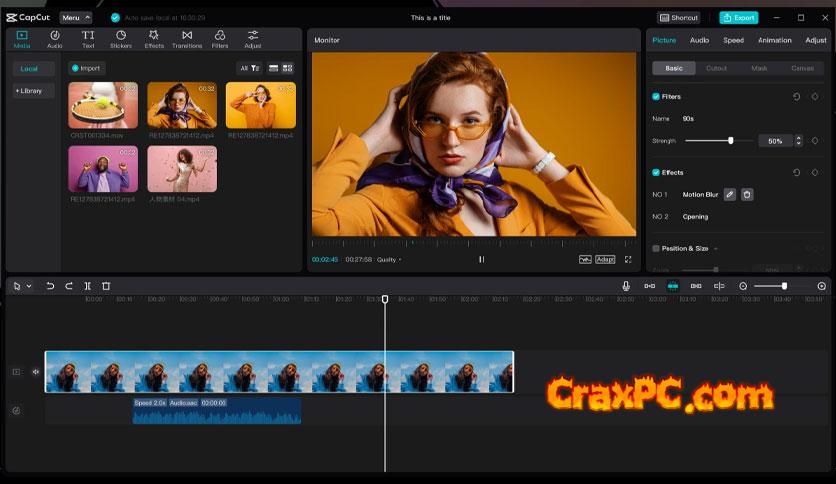
Task: Open the All media filter dropdown
Action: pos(249,68)
